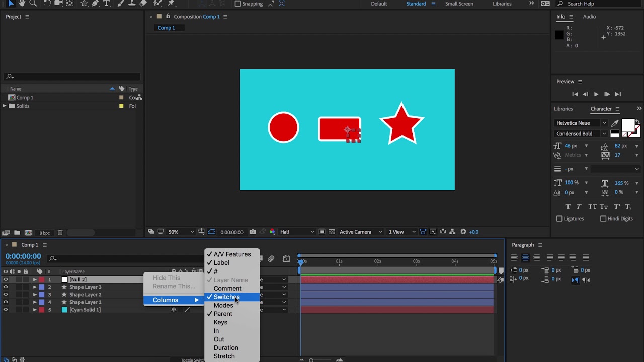The image size is (644, 362).
Task: Open the Active Camera dropdown
Action: 360,232
